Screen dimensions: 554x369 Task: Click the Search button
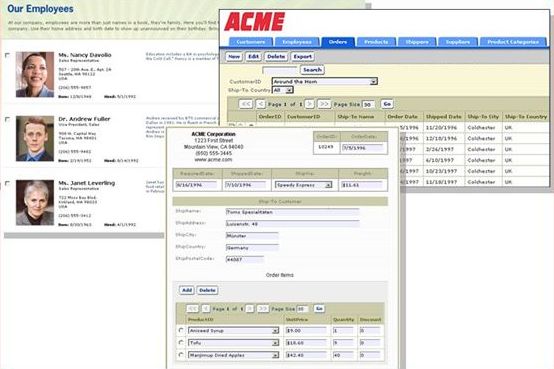click(312, 70)
